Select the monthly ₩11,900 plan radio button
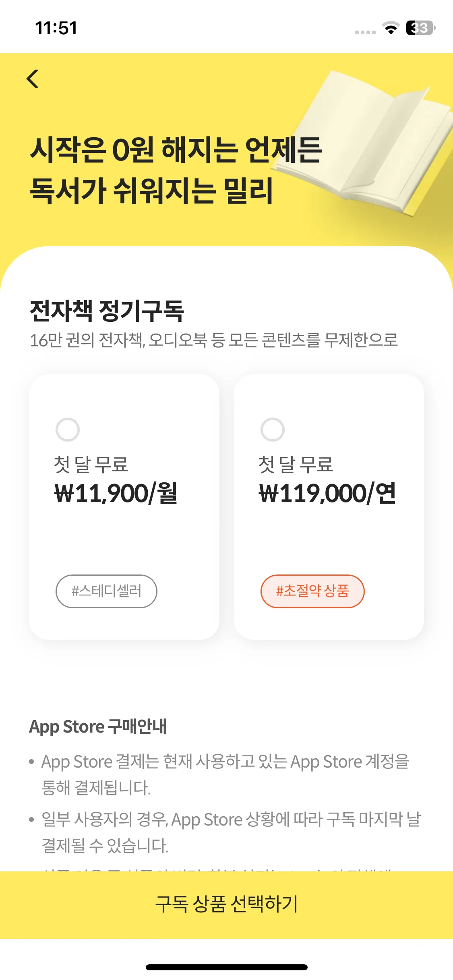Screen dimensions: 453x980 pos(68,430)
